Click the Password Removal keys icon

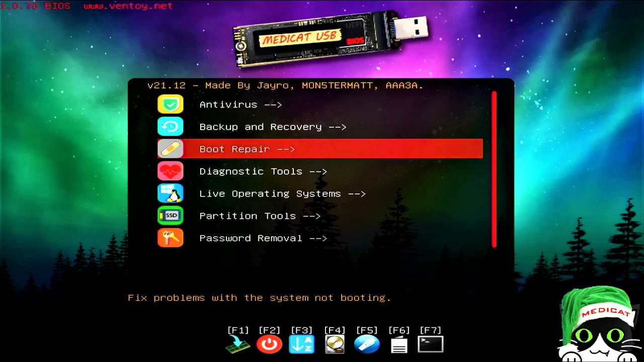point(170,237)
